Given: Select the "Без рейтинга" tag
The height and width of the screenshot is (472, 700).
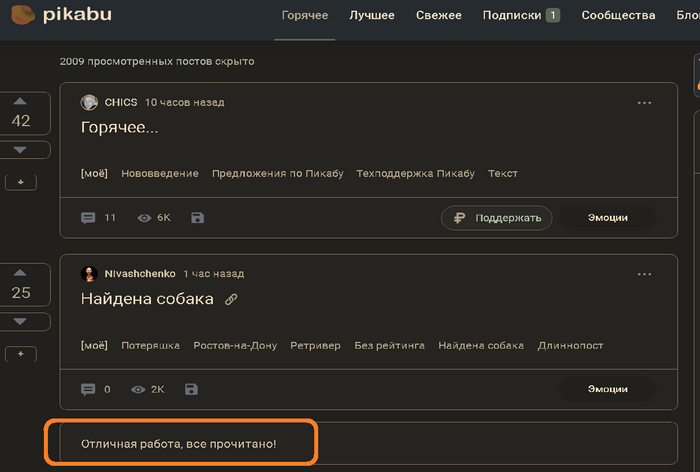Looking at the screenshot, I should point(389,346).
